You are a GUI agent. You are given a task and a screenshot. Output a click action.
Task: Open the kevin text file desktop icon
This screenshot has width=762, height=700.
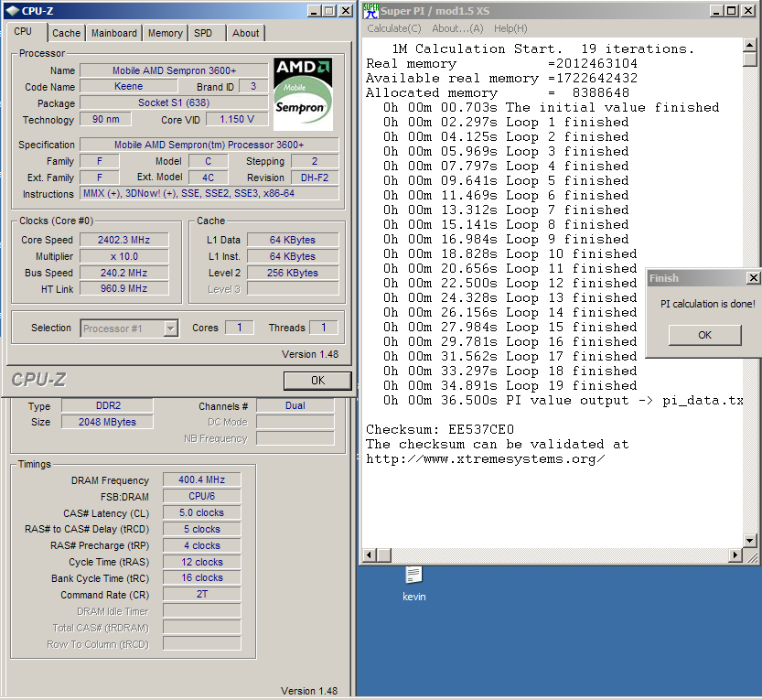click(413, 584)
